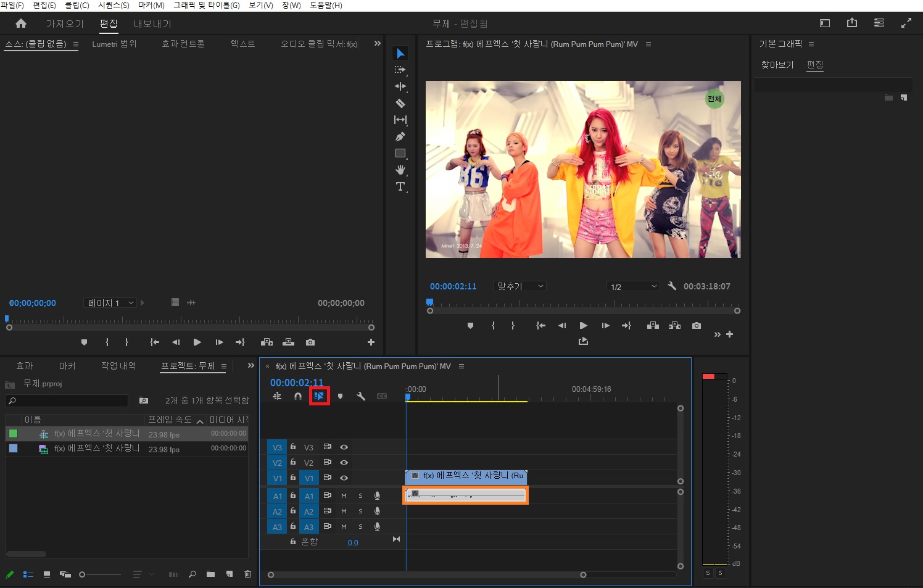Go to the Home screen icon
The width and height of the screenshot is (923, 588).
[x=21, y=23]
